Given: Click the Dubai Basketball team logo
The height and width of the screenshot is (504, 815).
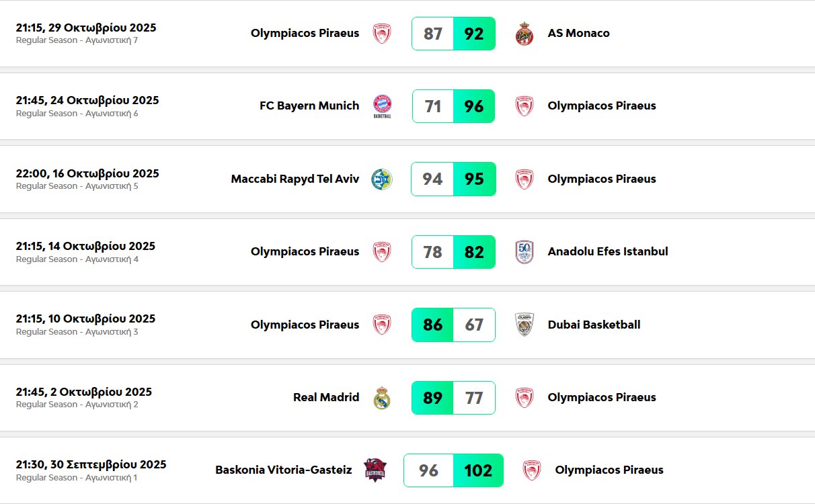Looking at the screenshot, I should tap(524, 325).
